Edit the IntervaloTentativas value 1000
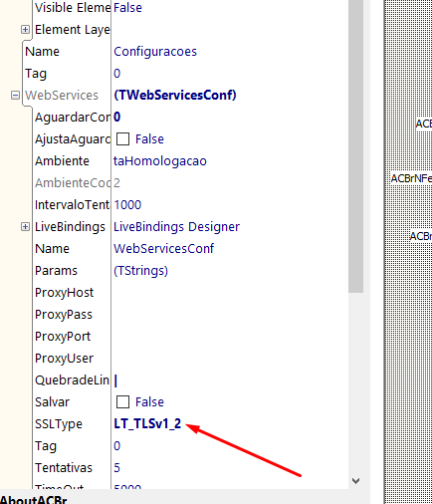432x504 pixels. point(127,205)
